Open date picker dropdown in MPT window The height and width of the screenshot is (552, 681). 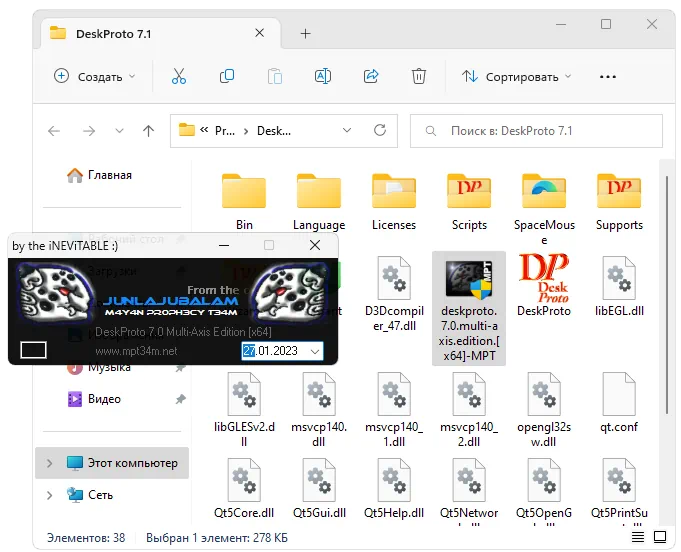tap(315, 351)
